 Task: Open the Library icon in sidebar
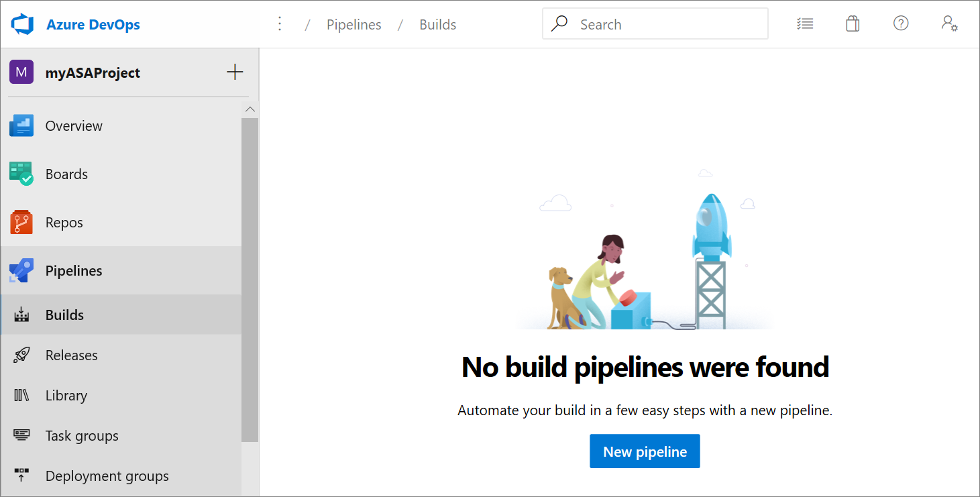(x=20, y=395)
